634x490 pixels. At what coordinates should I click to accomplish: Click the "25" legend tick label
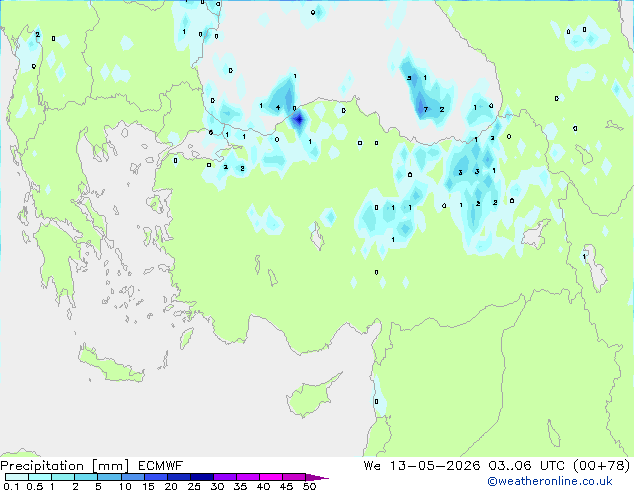pos(194,486)
